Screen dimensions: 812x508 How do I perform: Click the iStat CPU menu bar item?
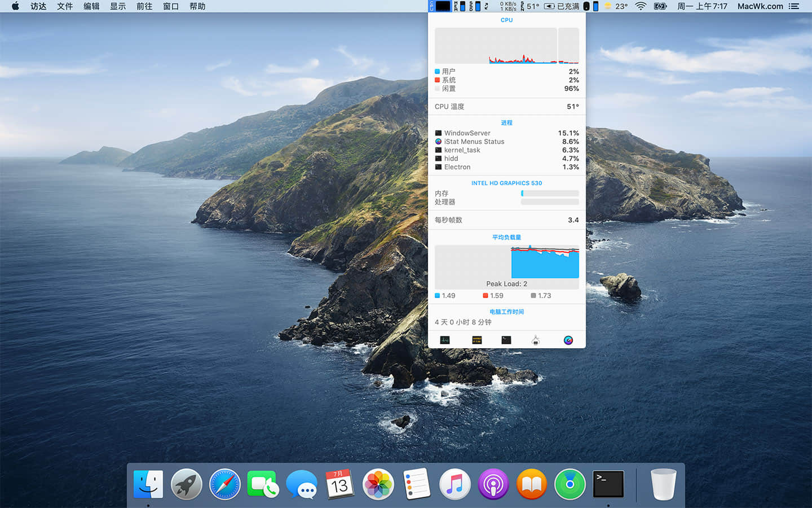[440, 6]
